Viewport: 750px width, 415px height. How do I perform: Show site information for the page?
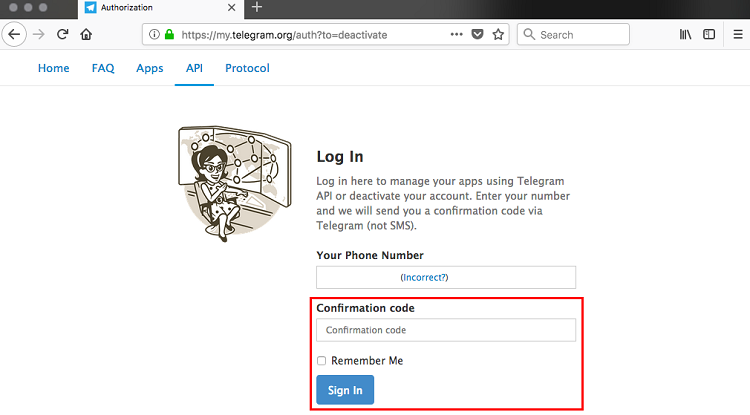tap(154, 34)
